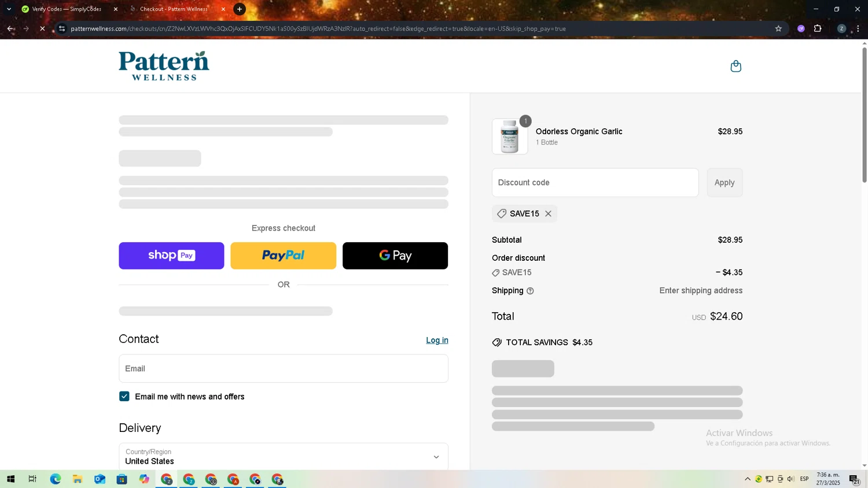Image resolution: width=868 pixels, height=488 pixels.
Task: View site information icon in address bar
Action: [x=62, y=28]
